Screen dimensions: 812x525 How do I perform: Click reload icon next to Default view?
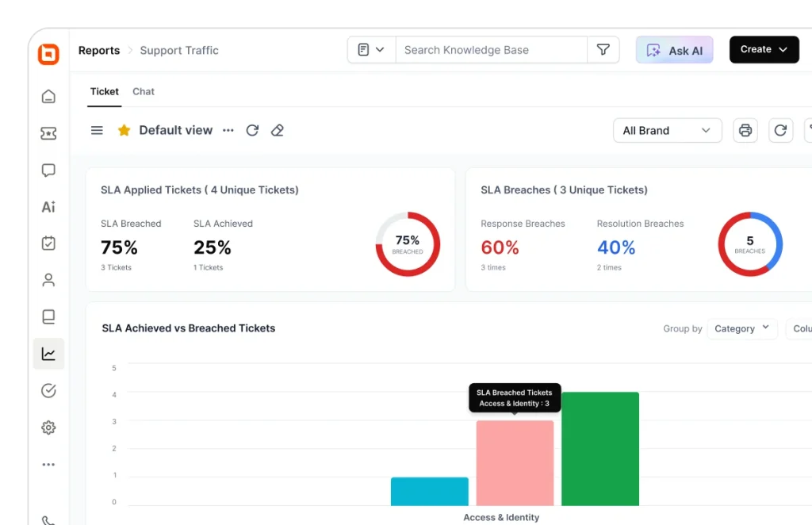(252, 131)
